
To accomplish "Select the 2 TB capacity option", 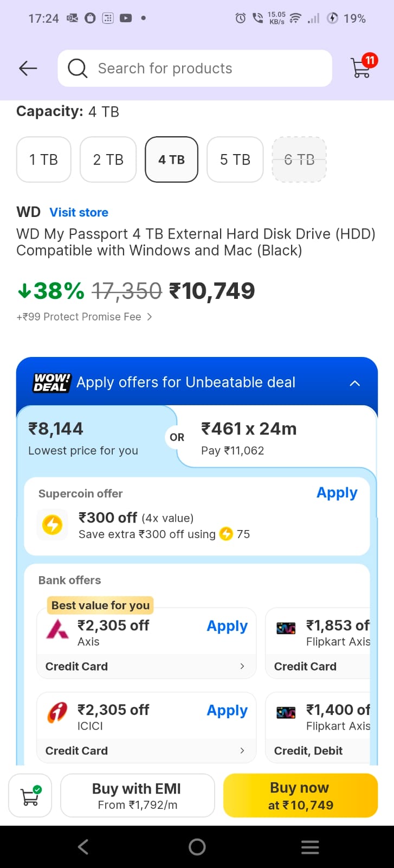I will pos(108,159).
